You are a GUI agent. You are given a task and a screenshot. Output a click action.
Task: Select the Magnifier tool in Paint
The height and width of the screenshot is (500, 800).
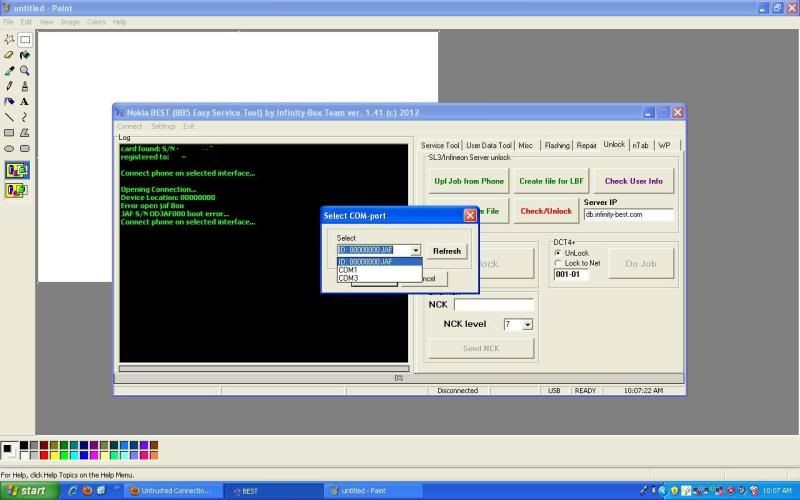point(25,71)
